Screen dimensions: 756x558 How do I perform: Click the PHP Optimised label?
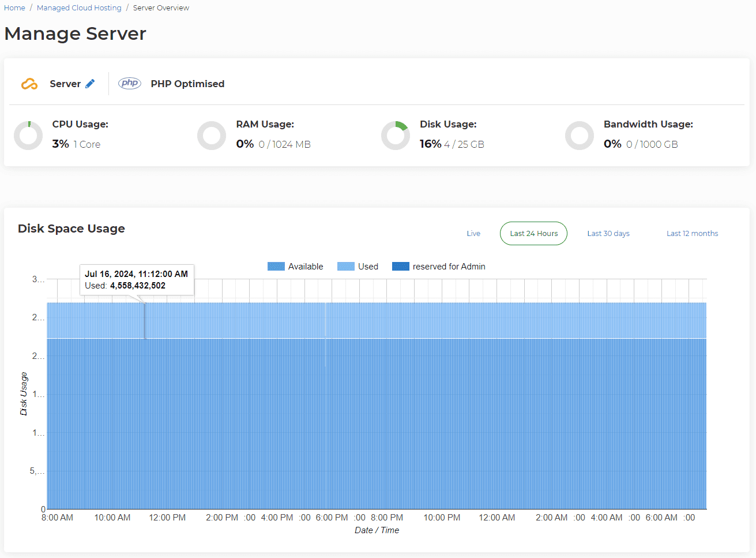pos(187,84)
